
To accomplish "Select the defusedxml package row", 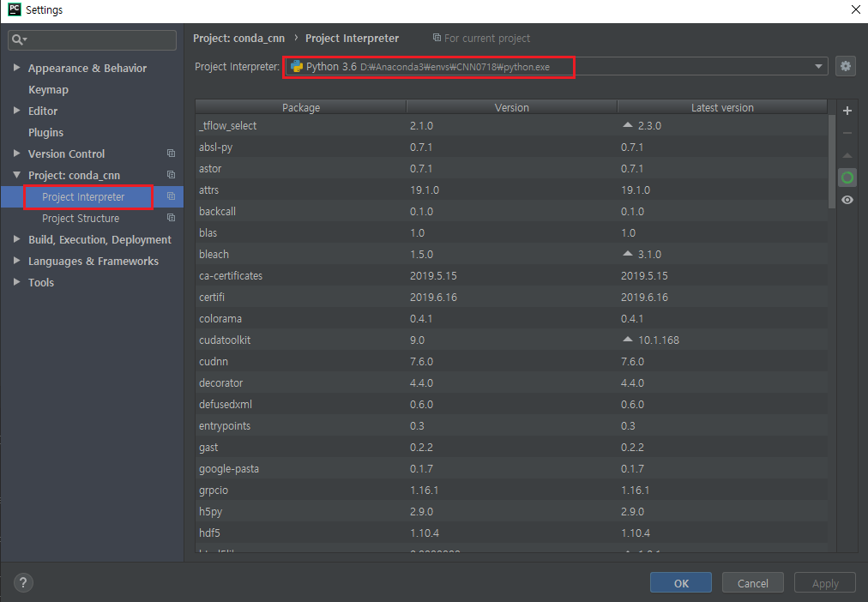I will click(x=511, y=405).
